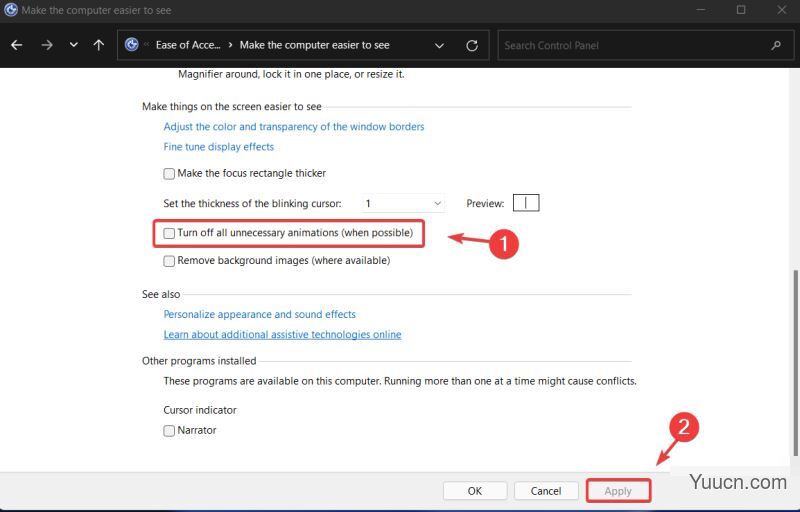Select the 'Ease of Acce...' breadcrumb
Image resolution: width=800 pixels, height=512 pixels.
pyautogui.click(x=188, y=45)
